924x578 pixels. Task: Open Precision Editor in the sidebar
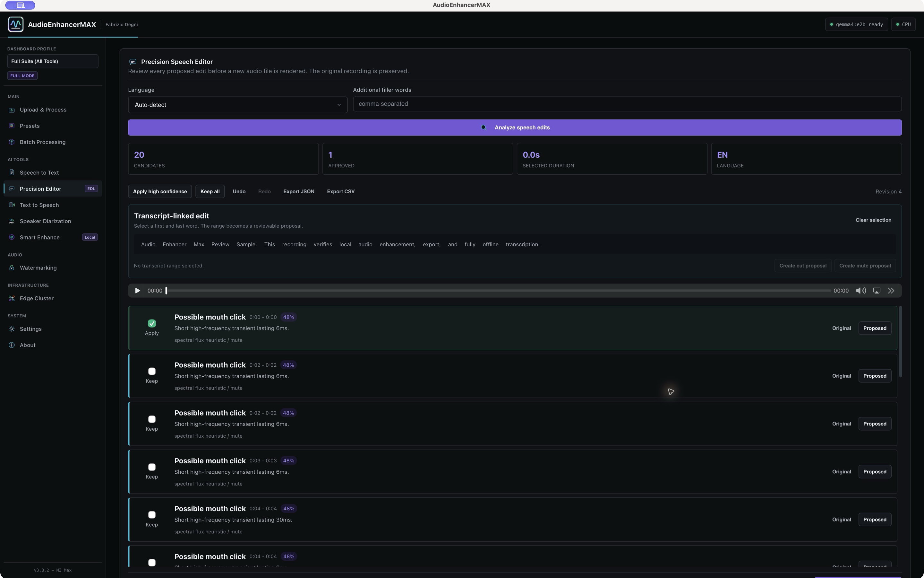(x=53, y=189)
